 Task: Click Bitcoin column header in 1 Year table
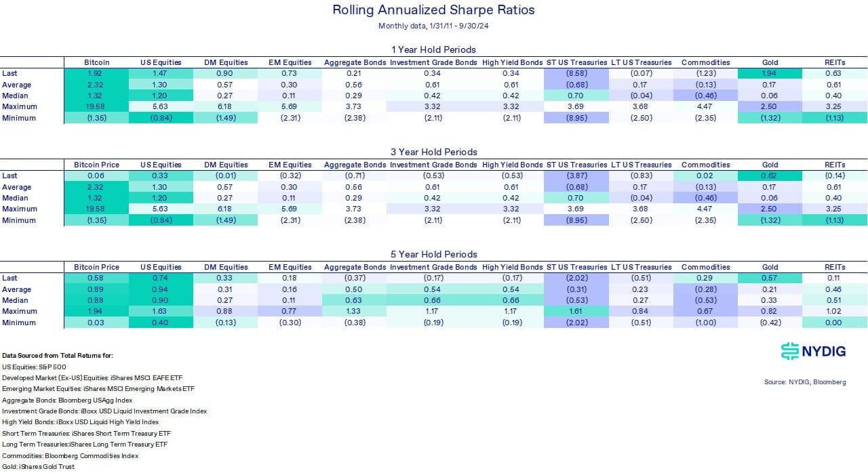coord(96,62)
